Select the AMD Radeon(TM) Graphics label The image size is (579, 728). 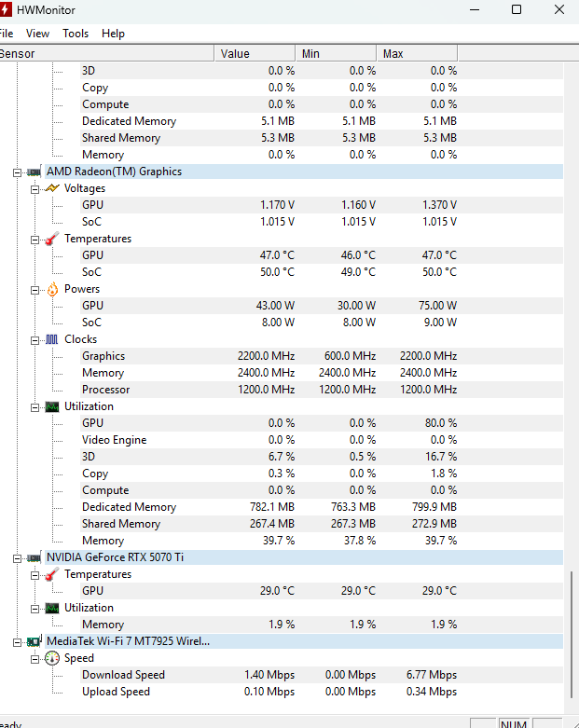[115, 172]
